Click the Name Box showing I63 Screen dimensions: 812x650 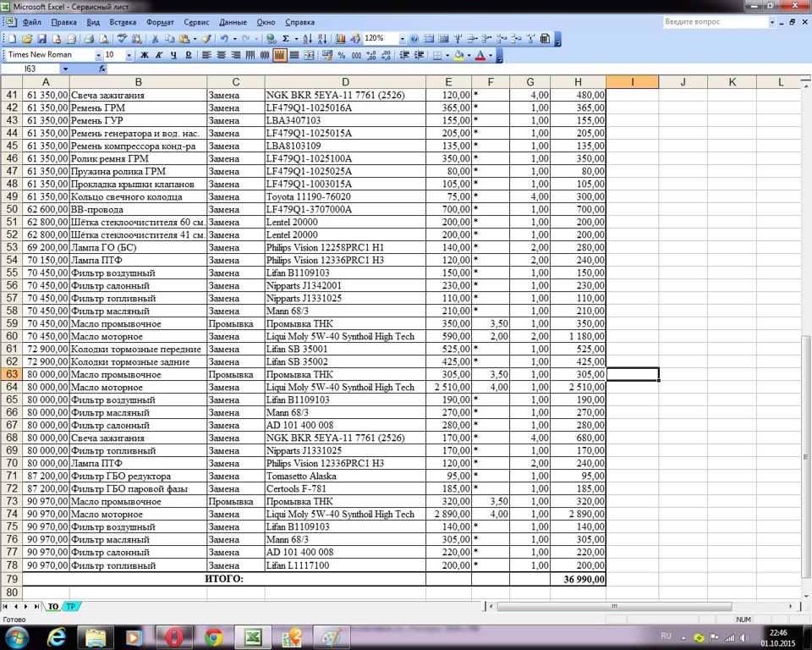click(31, 69)
